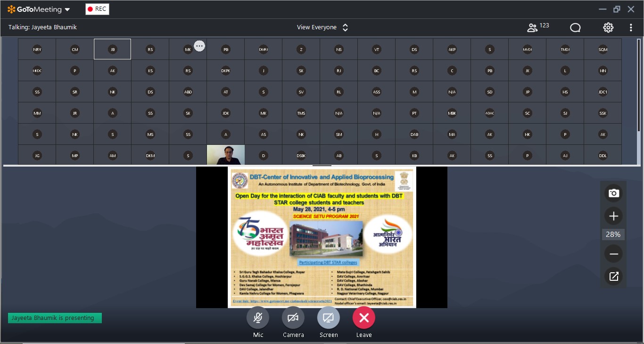Viewport: 644px width, 344px height.
Task: Select the AT participant tile
Action: click(x=226, y=92)
